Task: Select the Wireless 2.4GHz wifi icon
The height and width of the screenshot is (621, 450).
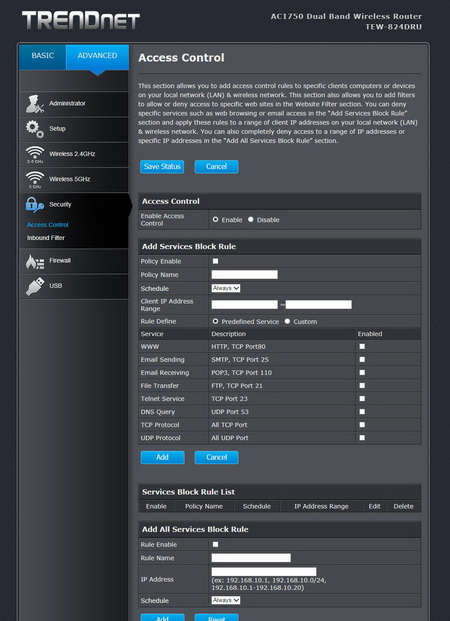Action: pyautogui.click(x=34, y=154)
